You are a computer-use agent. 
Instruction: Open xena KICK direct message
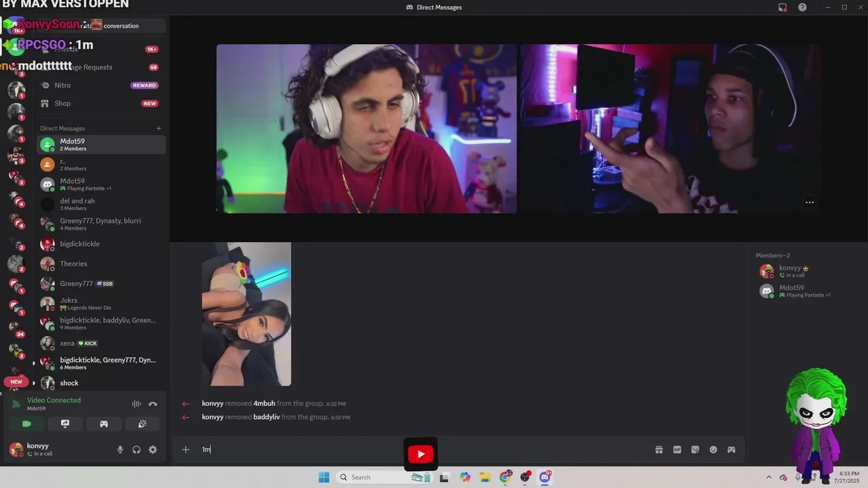tap(101, 343)
